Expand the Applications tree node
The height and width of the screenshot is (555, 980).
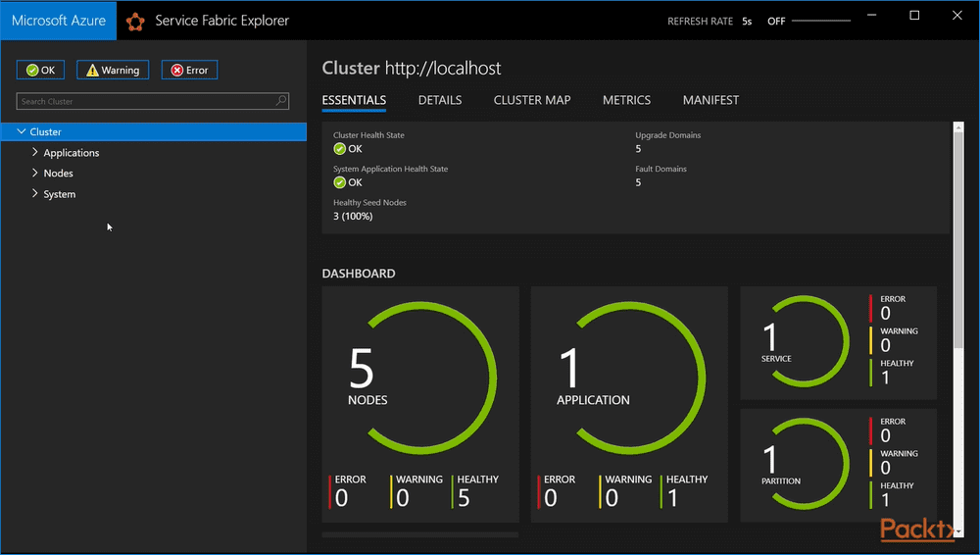pyautogui.click(x=35, y=152)
